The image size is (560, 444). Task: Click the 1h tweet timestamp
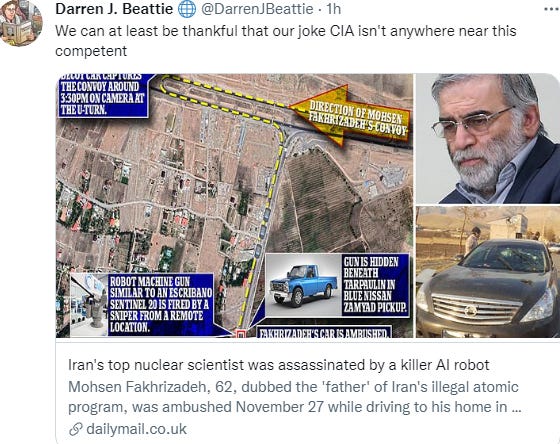coord(334,9)
